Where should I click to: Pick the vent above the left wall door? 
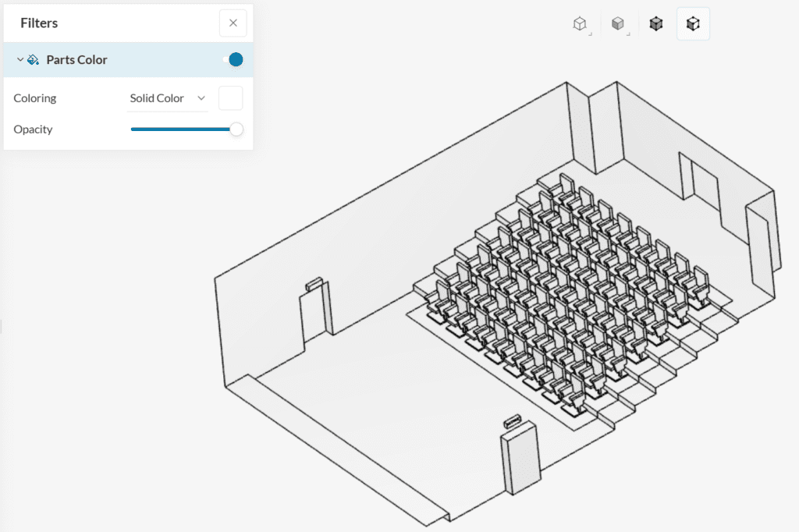[314, 284]
